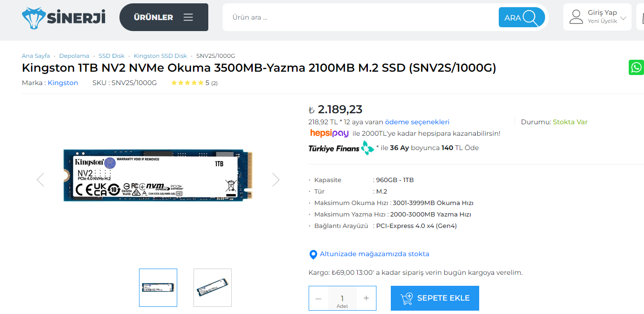Open WhatsApp chat icon

(x=636, y=67)
